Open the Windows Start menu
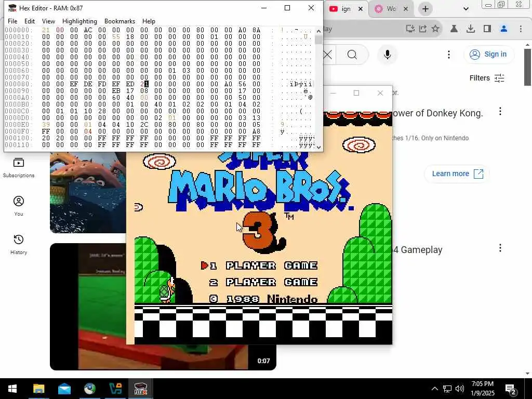This screenshot has width=532, height=399. coord(12,389)
